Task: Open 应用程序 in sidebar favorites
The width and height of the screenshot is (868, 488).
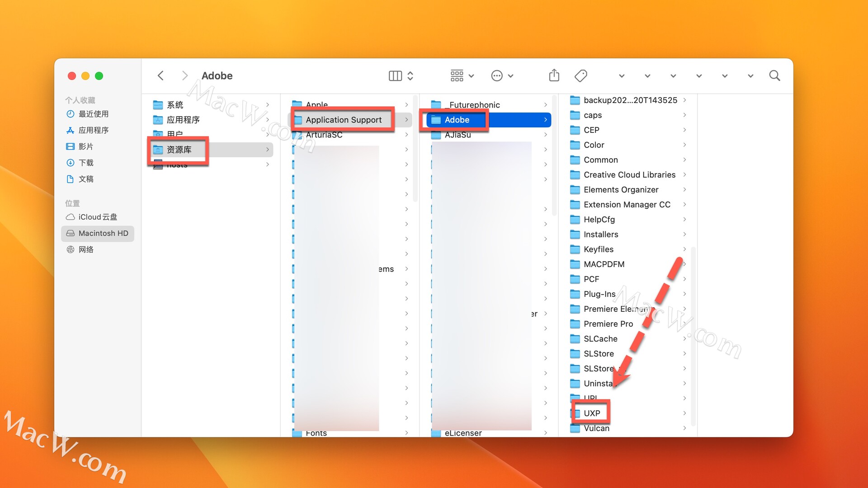Action: [x=93, y=130]
